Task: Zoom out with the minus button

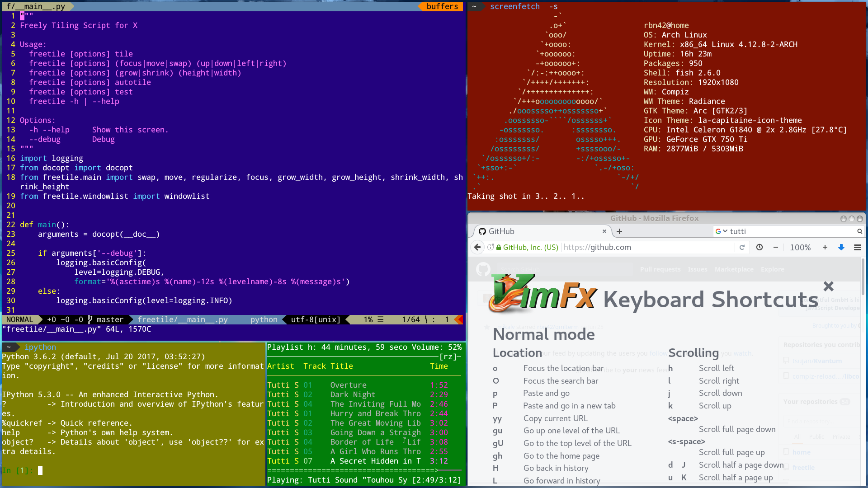Action: (x=776, y=247)
